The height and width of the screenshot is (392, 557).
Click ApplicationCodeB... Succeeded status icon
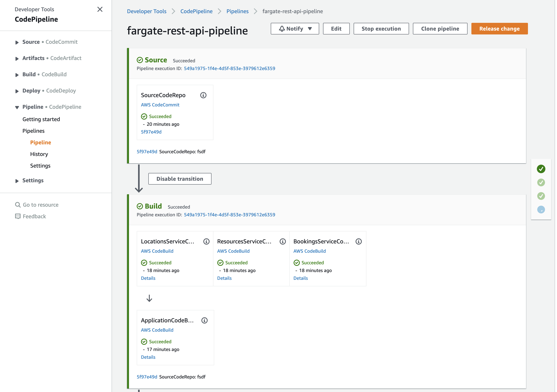tap(144, 342)
